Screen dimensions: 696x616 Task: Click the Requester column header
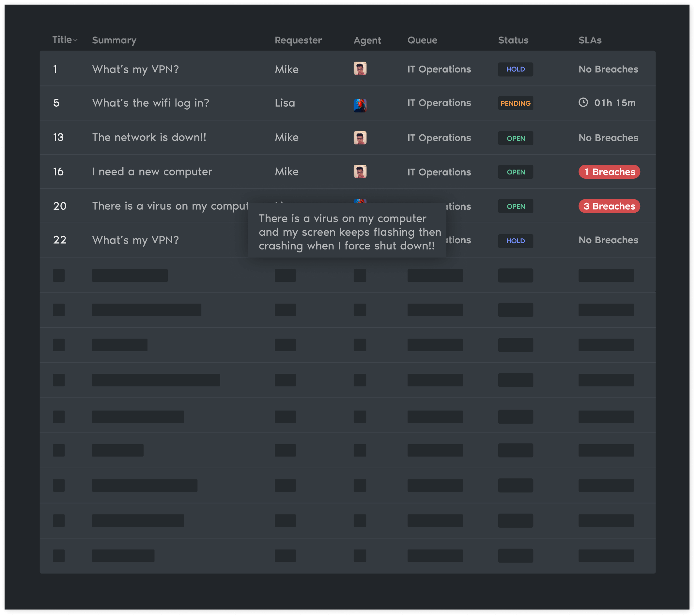click(x=298, y=40)
